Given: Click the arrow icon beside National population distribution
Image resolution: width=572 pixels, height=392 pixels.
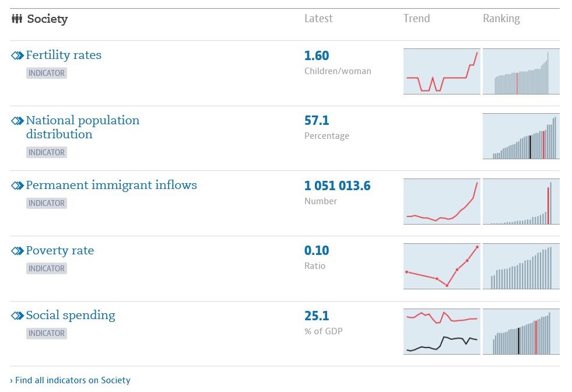Looking at the screenshot, I should [17, 121].
